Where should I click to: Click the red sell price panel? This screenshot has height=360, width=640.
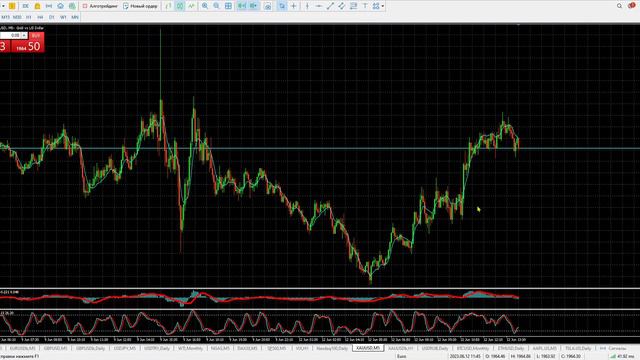pyautogui.click(x=4, y=46)
